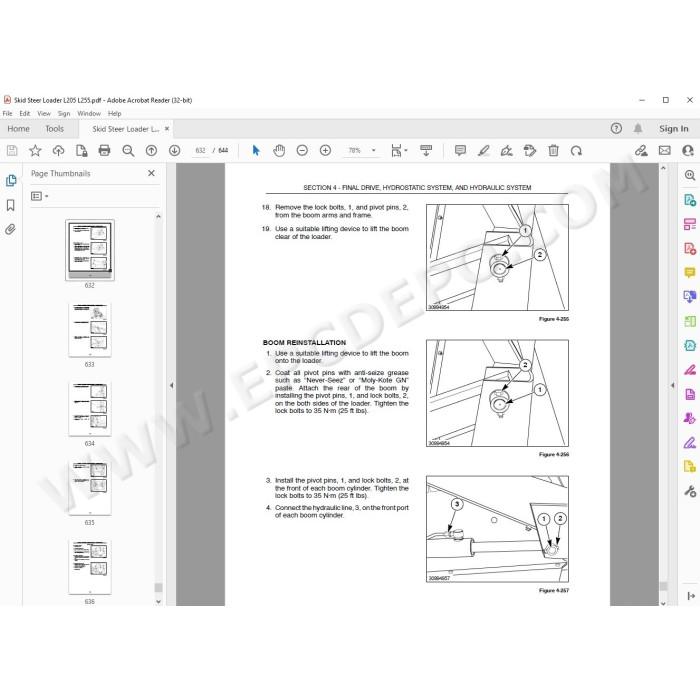This screenshot has height=700, width=700.
Task: Upload to cloud icon
Action: tap(58, 151)
